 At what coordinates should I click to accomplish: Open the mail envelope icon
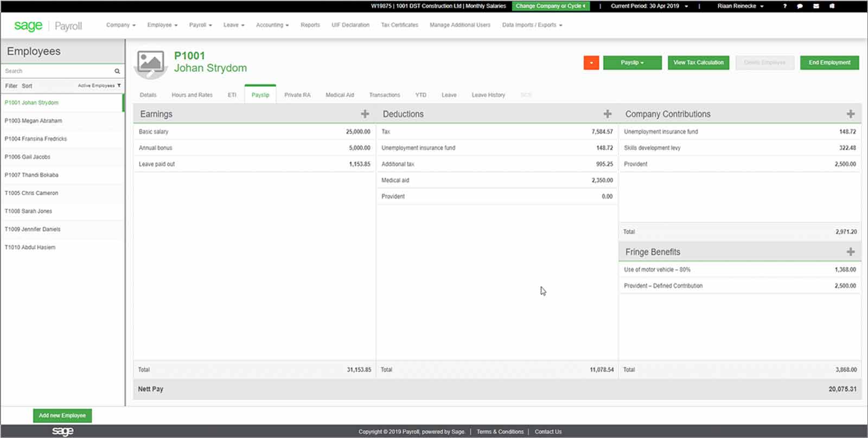pyautogui.click(x=816, y=6)
